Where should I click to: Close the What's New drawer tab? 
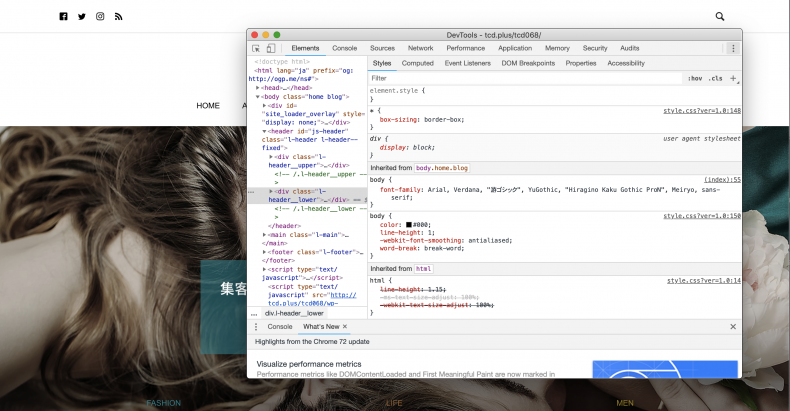coord(345,326)
